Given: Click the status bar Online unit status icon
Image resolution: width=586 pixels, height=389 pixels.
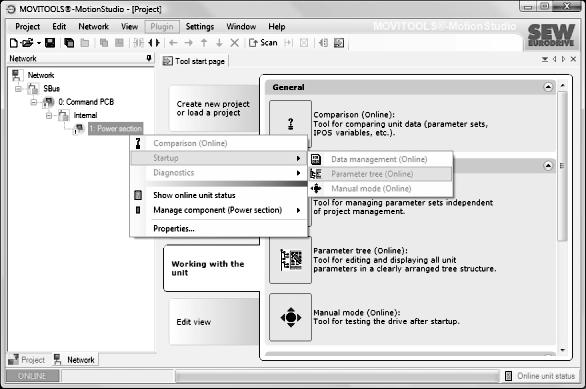Looking at the screenshot, I should coord(508,376).
